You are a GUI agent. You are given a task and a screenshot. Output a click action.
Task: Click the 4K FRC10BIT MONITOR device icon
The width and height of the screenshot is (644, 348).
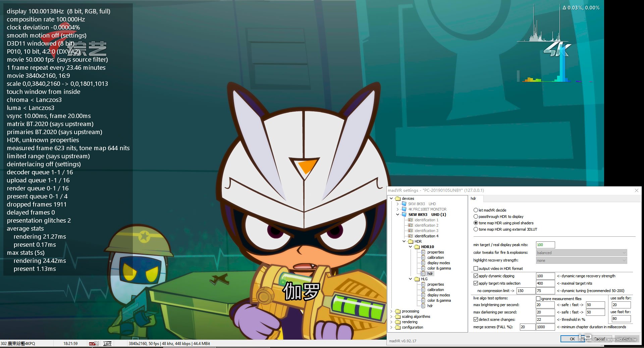coord(404,209)
